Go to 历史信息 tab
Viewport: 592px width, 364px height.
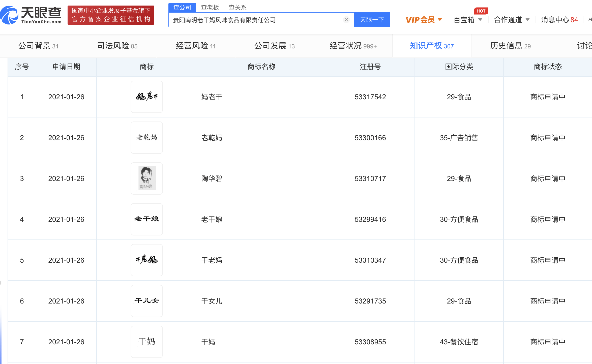tap(510, 46)
